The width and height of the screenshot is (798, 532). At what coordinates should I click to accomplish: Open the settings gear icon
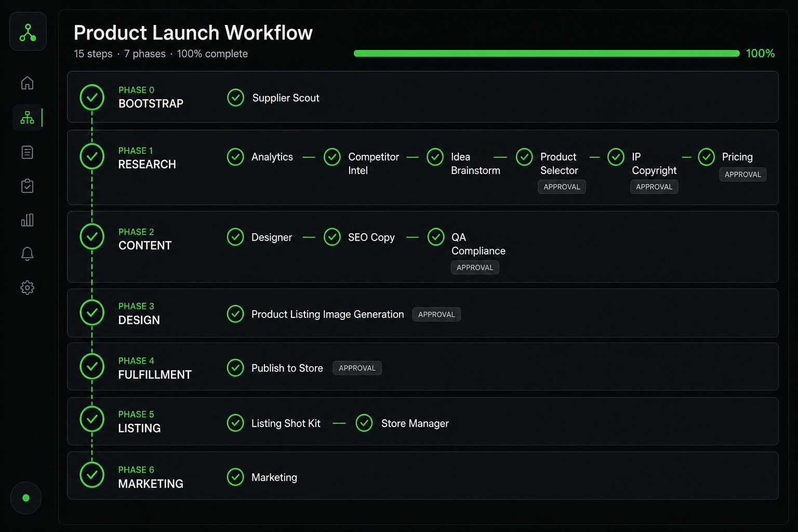(27, 287)
